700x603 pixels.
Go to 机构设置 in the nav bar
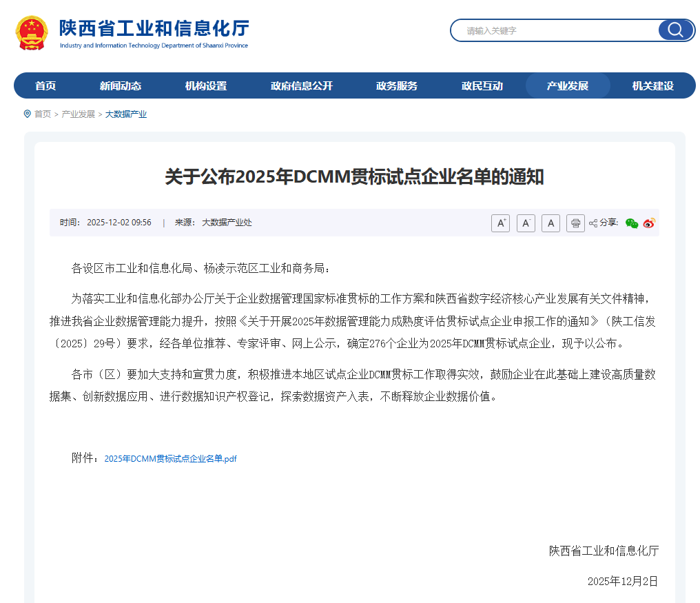click(x=206, y=86)
